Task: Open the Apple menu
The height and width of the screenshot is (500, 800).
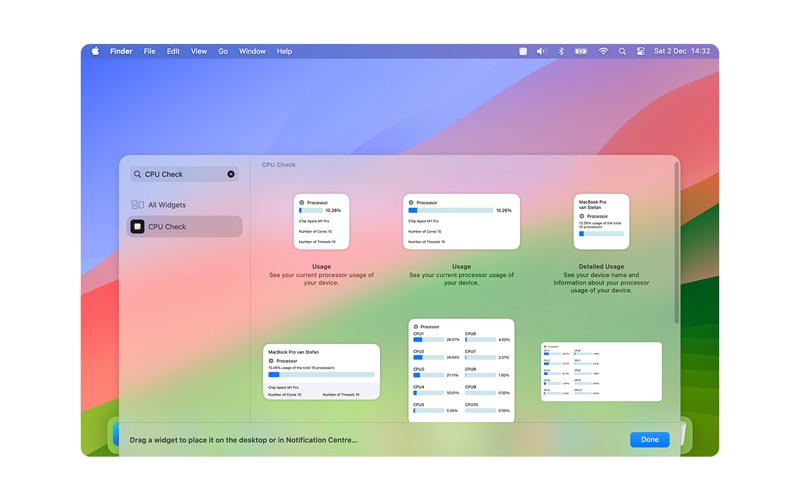Action: pyautogui.click(x=95, y=51)
